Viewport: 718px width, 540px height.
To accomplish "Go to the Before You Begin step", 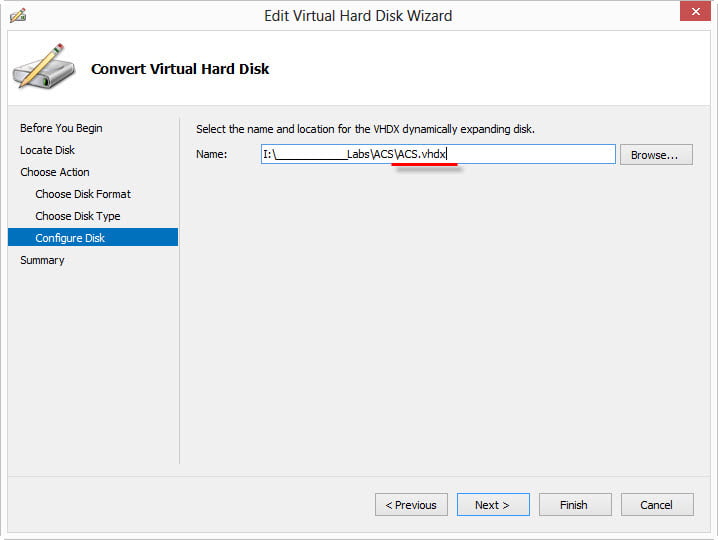I will tap(61, 128).
